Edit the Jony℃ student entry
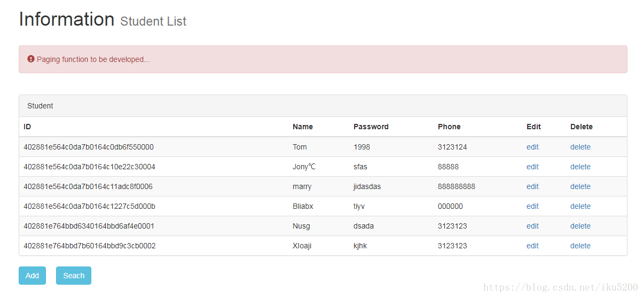The height and width of the screenshot is (298, 644). (532, 167)
